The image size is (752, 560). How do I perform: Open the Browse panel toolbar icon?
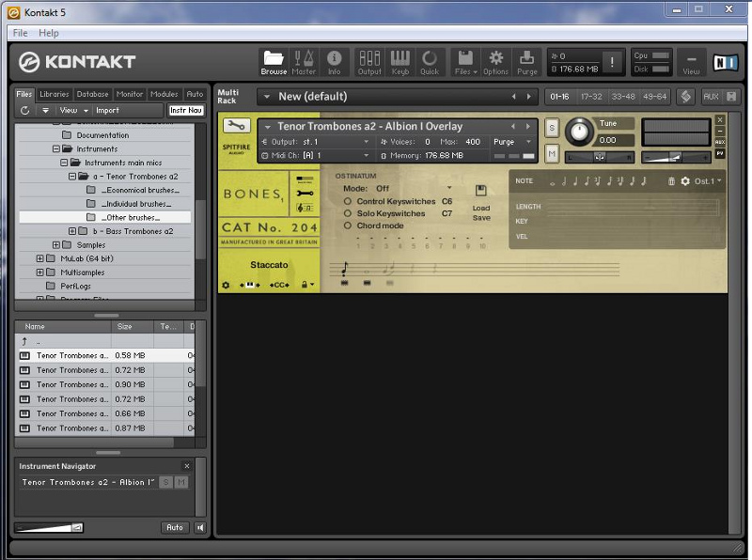[274, 62]
